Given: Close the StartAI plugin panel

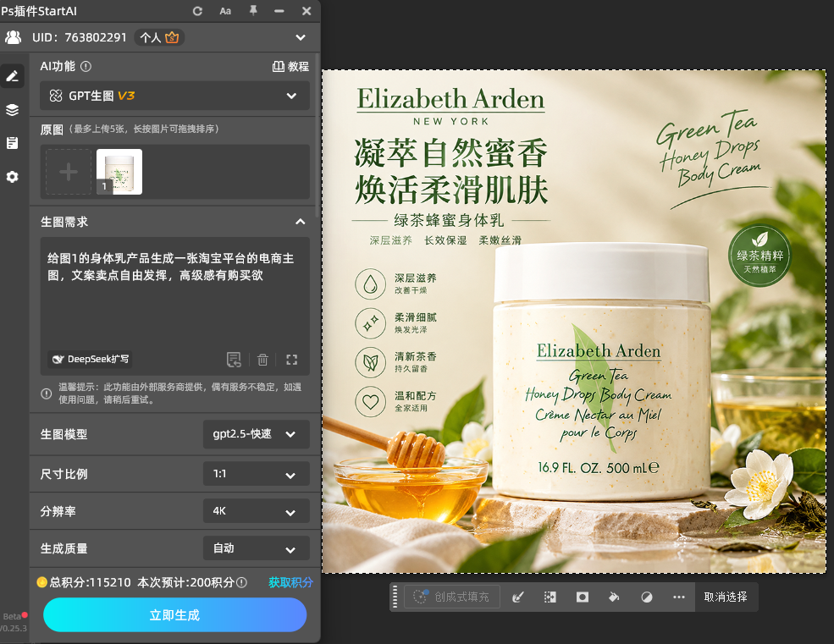Looking at the screenshot, I should point(307,11).
